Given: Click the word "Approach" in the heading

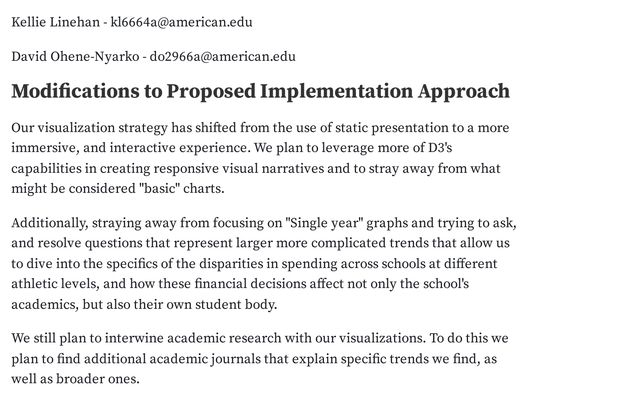Looking at the screenshot, I should pyautogui.click(x=458, y=92).
